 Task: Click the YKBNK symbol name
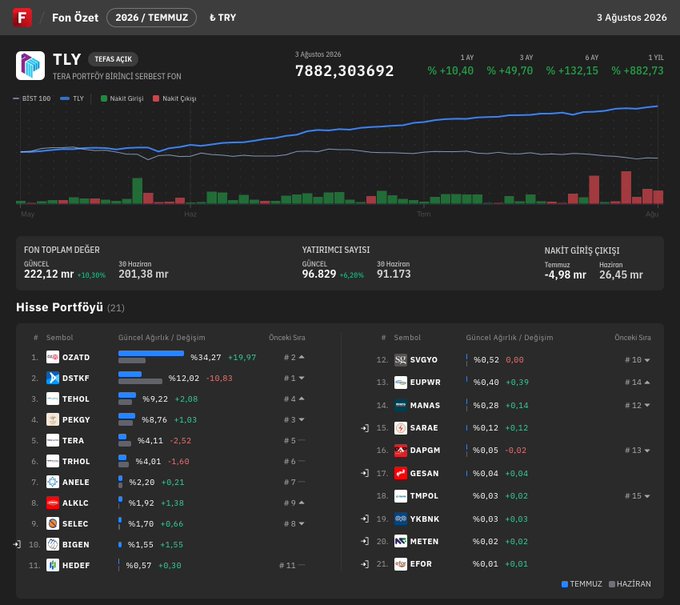point(425,519)
